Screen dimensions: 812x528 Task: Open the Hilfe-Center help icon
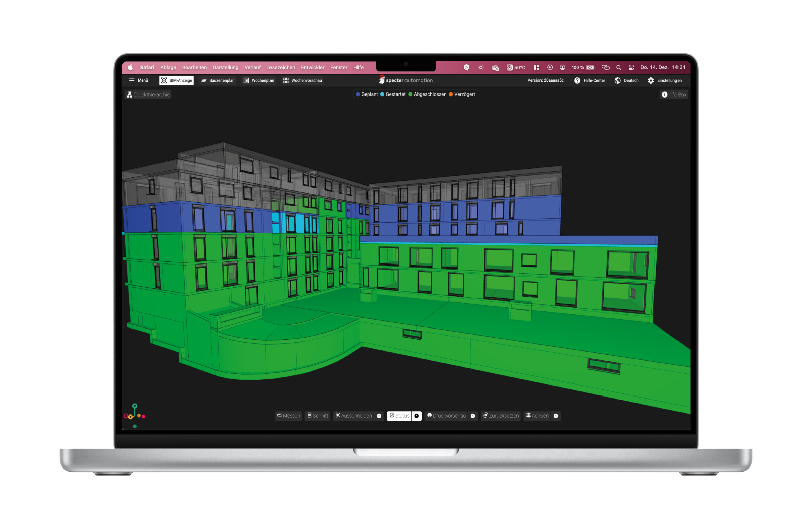(577, 80)
